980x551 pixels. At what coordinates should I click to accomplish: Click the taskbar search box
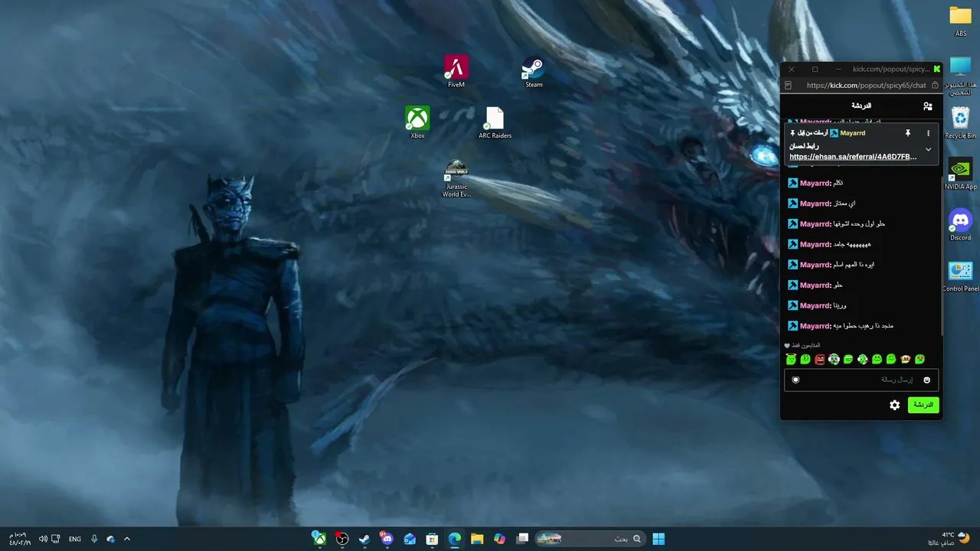[x=590, y=539]
